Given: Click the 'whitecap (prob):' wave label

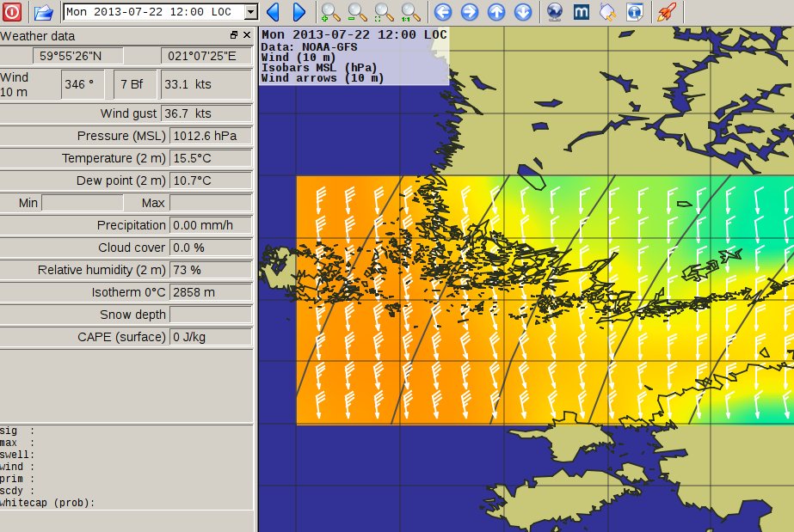Looking at the screenshot, I should pyautogui.click(x=47, y=503).
